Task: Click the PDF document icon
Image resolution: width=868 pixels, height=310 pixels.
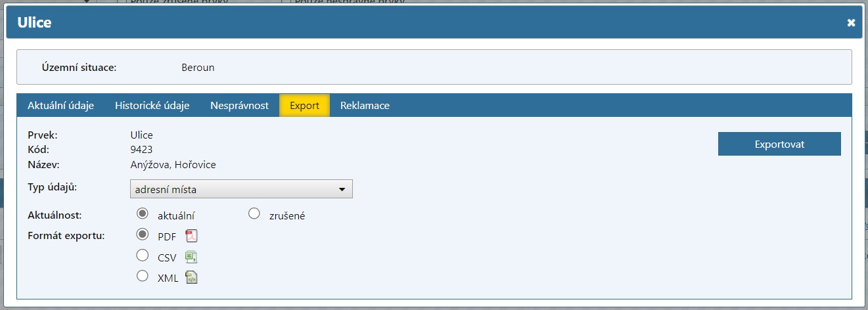Action: (191, 236)
